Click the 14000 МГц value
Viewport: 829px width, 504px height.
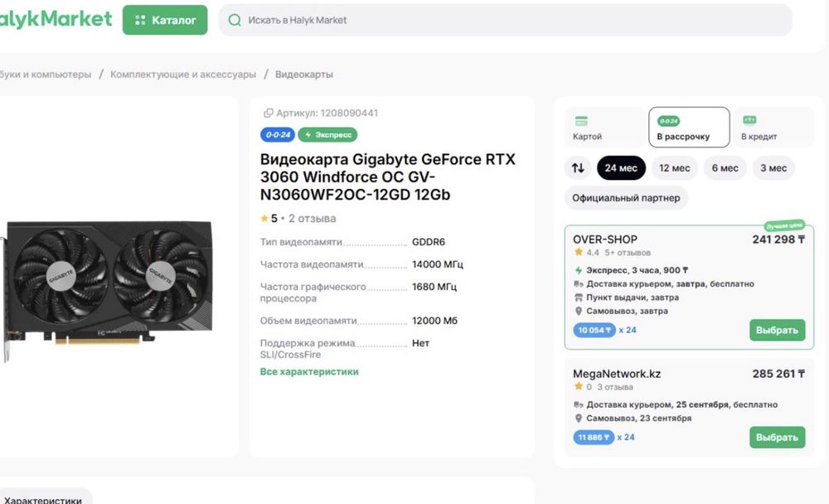437,264
